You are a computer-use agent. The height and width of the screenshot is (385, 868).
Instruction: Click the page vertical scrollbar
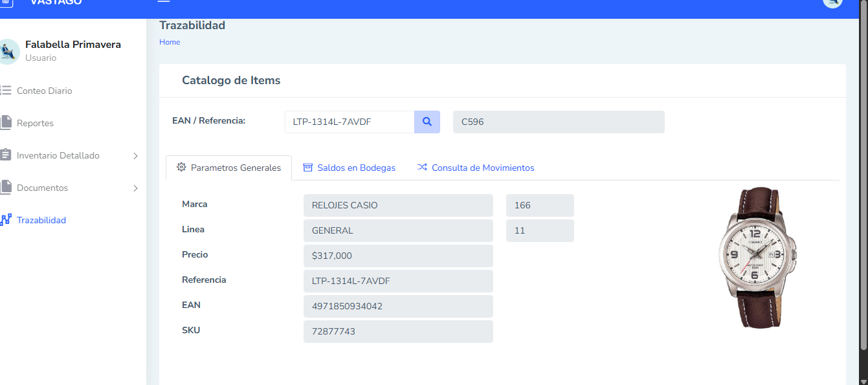pos(864,194)
